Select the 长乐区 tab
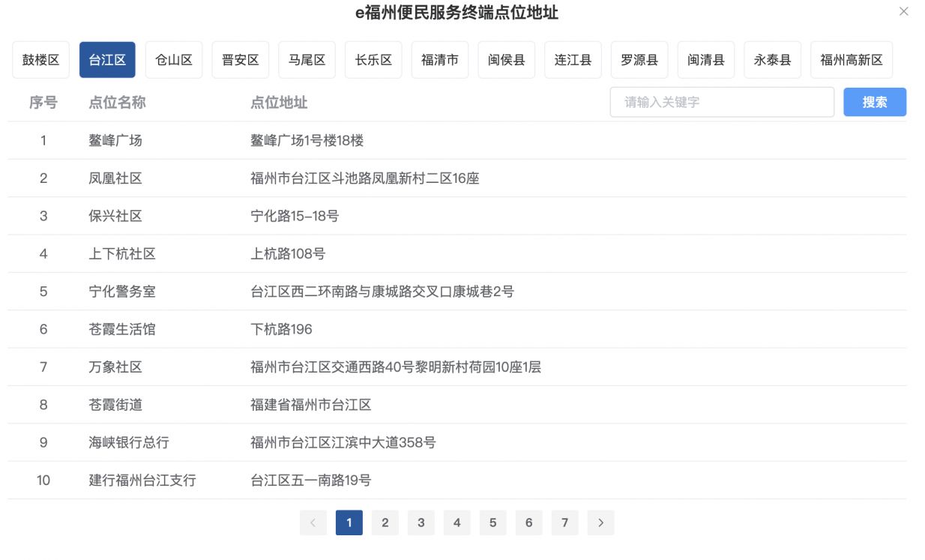Screen dimensions: 925x560 373,60
